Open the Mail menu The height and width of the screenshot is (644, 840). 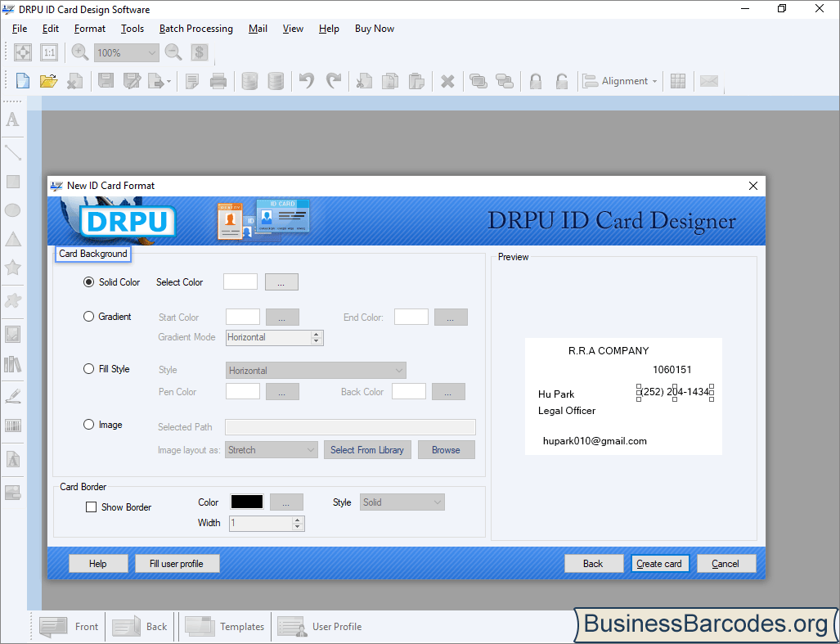tap(258, 29)
